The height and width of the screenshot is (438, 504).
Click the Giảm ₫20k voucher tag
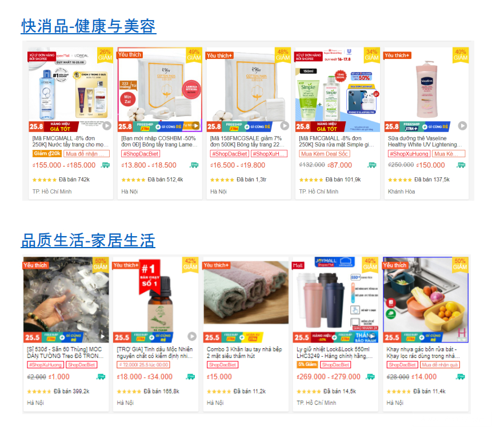47,154
